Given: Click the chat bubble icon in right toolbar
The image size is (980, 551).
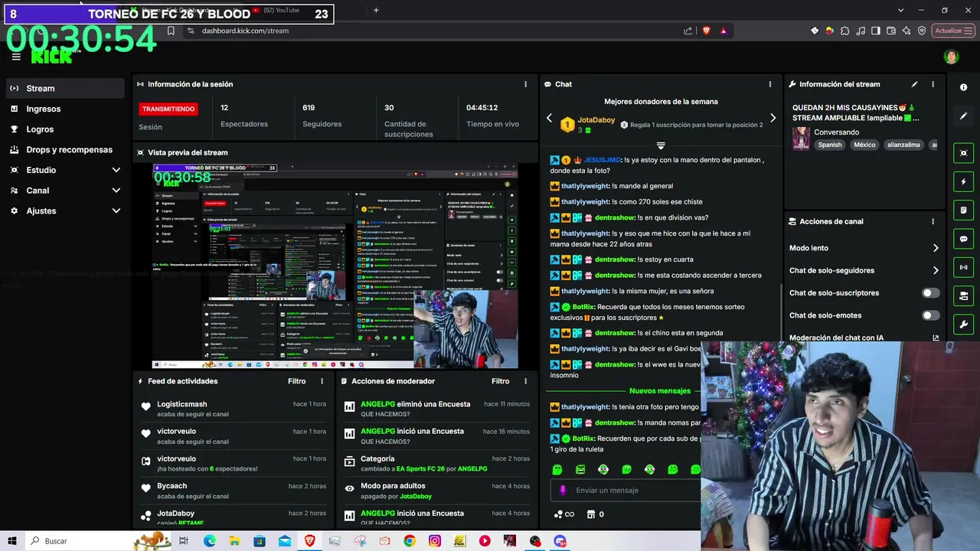Looking at the screenshot, I should [x=964, y=239].
